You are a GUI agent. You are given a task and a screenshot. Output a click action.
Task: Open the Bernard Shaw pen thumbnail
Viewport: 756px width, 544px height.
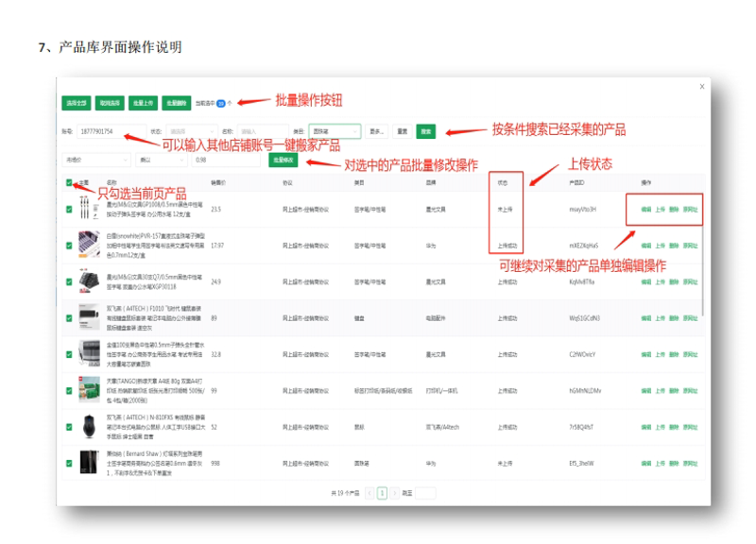pyautogui.click(x=89, y=463)
